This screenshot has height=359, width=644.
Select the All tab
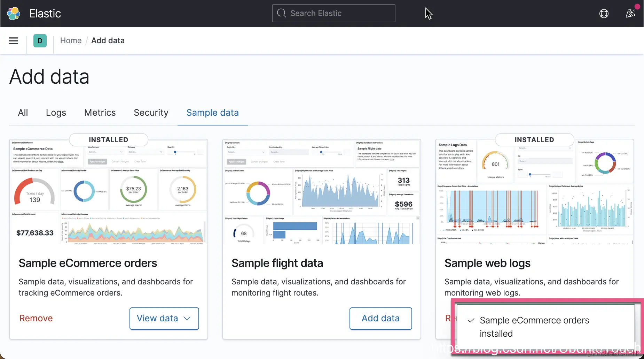click(23, 113)
